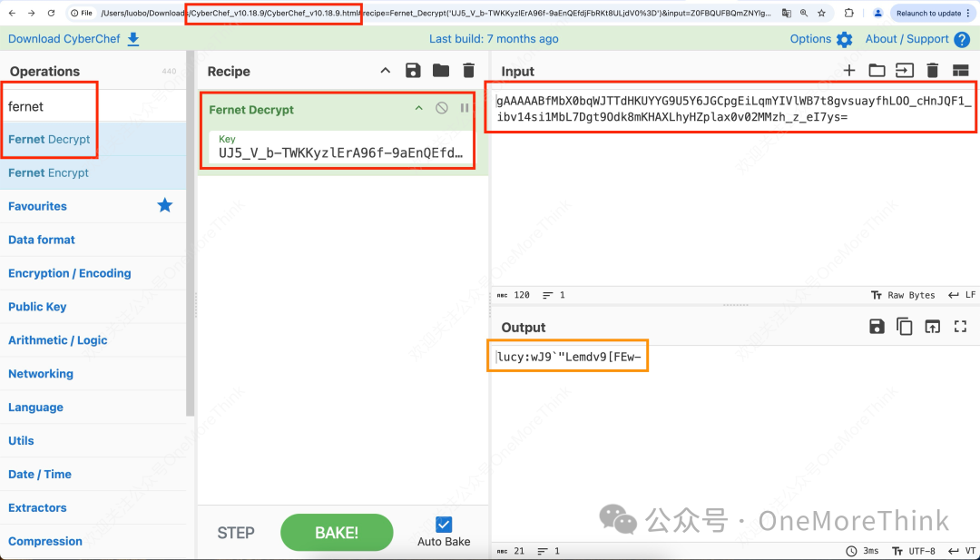This screenshot has height=560, width=980.
Task: Click the STEP button
Action: [x=236, y=533]
